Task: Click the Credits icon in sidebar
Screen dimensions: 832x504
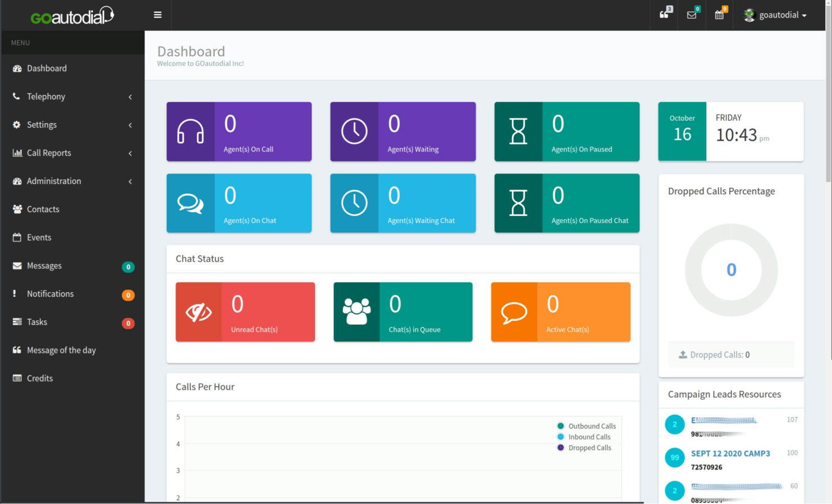Action: pyautogui.click(x=16, y=378)
